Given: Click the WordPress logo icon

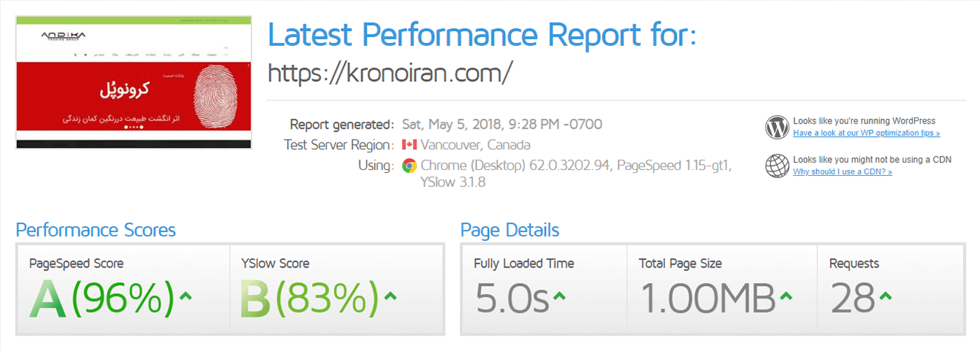Looking at the screenshot, I should [777, 127].
